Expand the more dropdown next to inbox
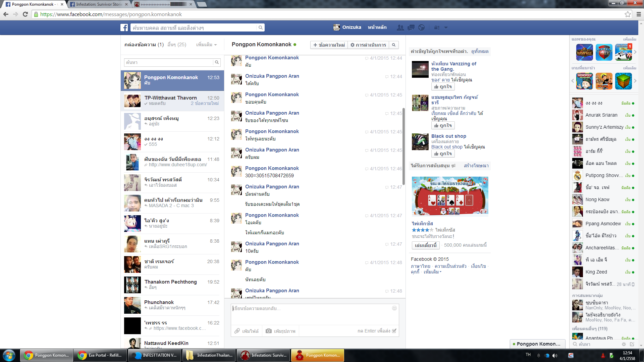This screenshot has width=644, height=362. pyautogui.click(x=206, y=45)
